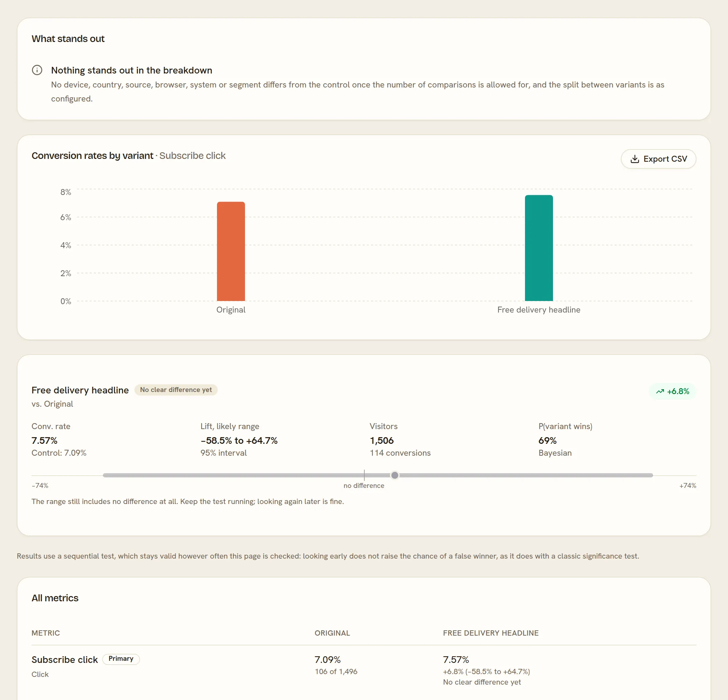Viewport: 728px width, 700px height.
Task: Click the Conversion rates by variant heading
Action: tap(92, 156)
